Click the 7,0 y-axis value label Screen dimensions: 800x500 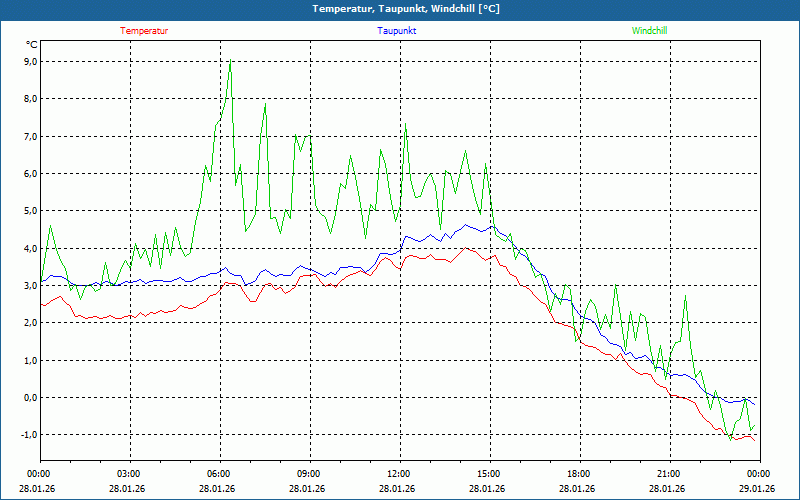(29, 137)
